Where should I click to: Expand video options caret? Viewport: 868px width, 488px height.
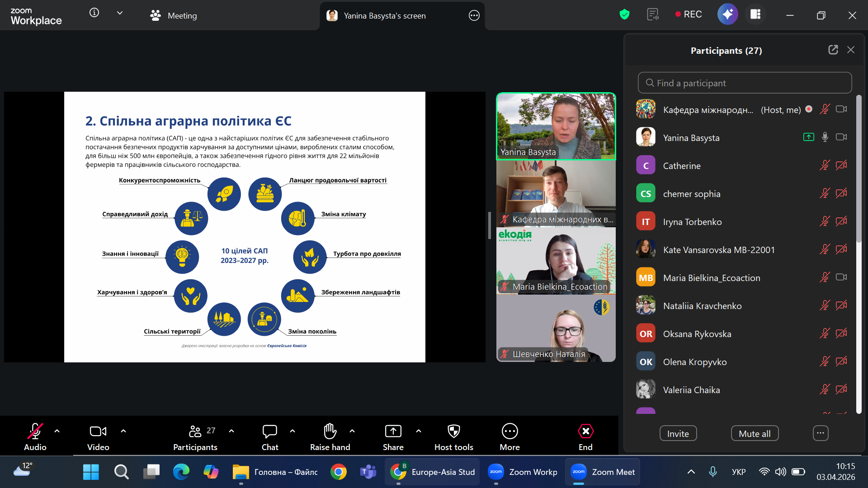tap(123, 431)
